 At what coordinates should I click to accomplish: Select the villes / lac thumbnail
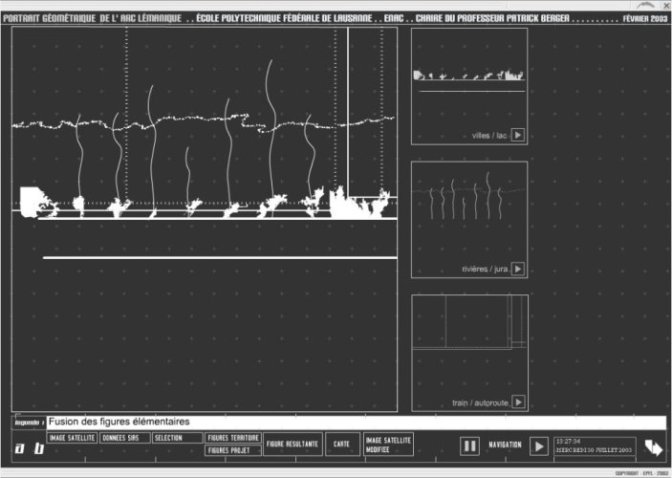pos(469,87)
